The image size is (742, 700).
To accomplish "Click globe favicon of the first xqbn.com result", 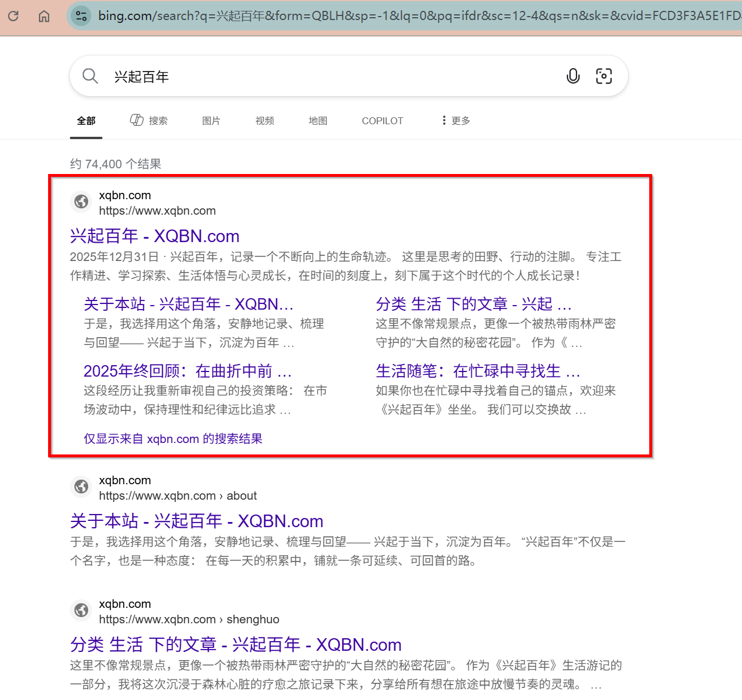I will pyautogui.click(x=81, y=201).
